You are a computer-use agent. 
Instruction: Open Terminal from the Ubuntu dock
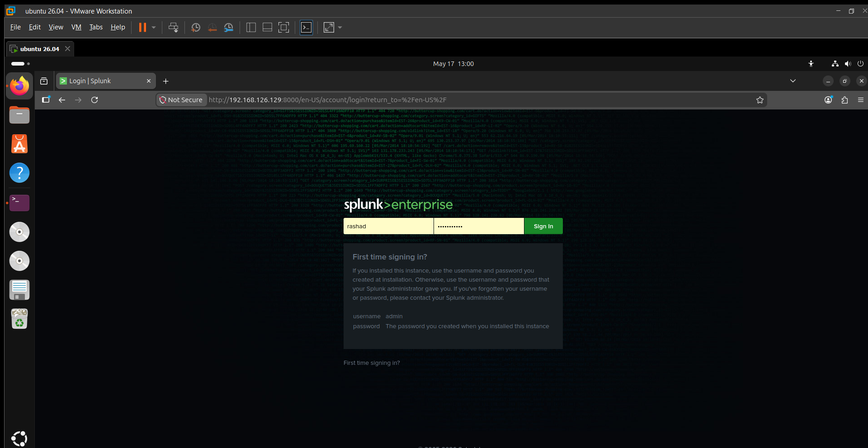19,203
